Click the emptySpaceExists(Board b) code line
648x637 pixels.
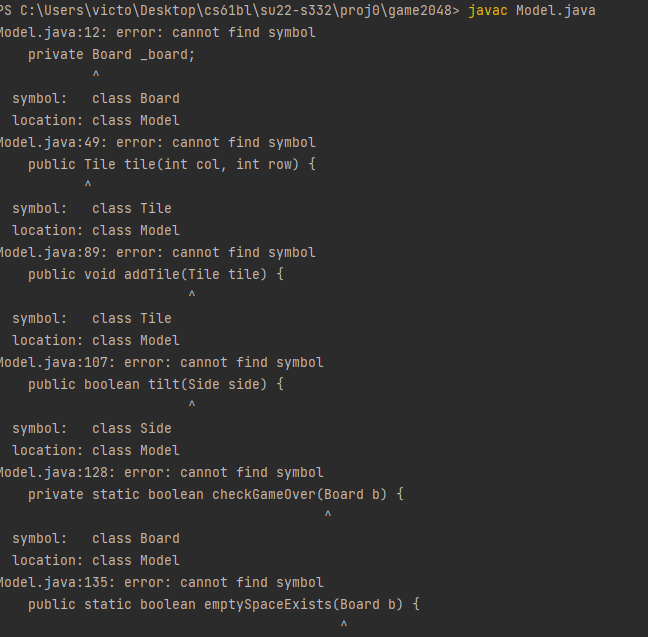(x=223, y=604)
